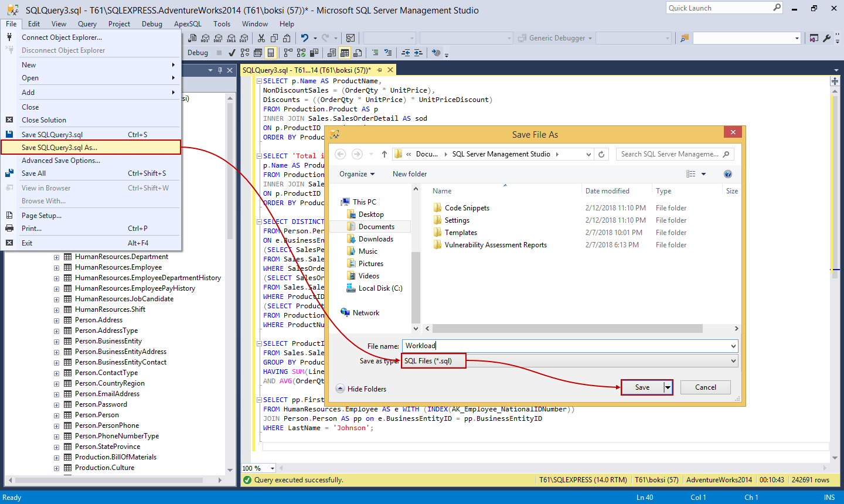
Task: Select the Results to Grid icon
Action: (345, 53)
